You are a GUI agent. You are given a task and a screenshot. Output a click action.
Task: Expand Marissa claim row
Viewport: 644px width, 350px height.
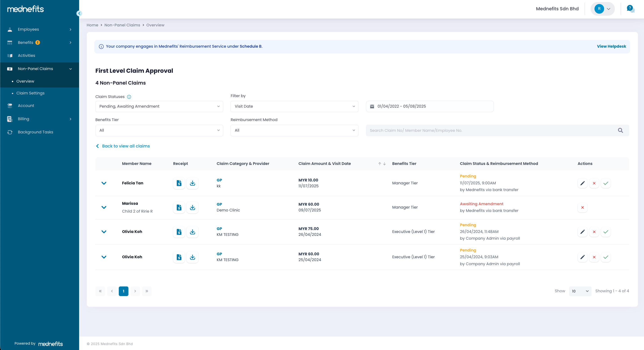[x=104, y=207]
